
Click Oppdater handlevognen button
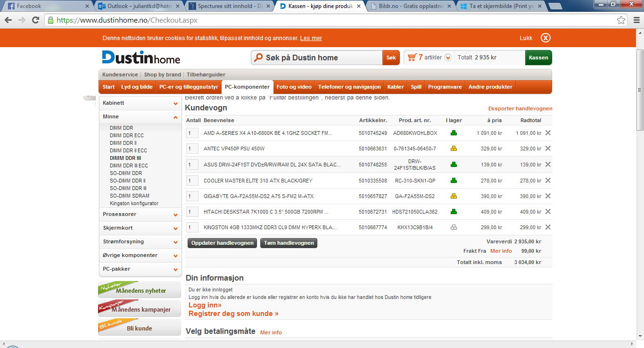click(223, 243)
